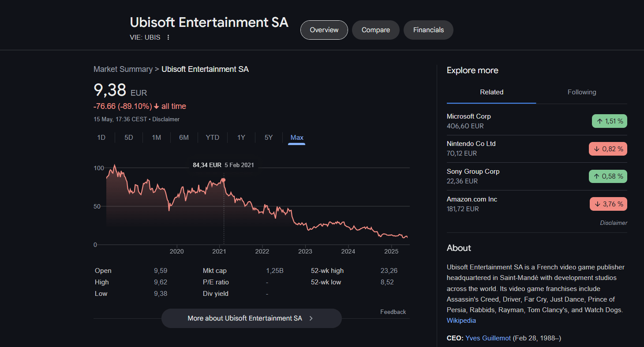The width and height of the screenshot is (644, 347).
Task: Click the highlighted 5 Feb 2021 chart point
Action: (x=223, y=180)
